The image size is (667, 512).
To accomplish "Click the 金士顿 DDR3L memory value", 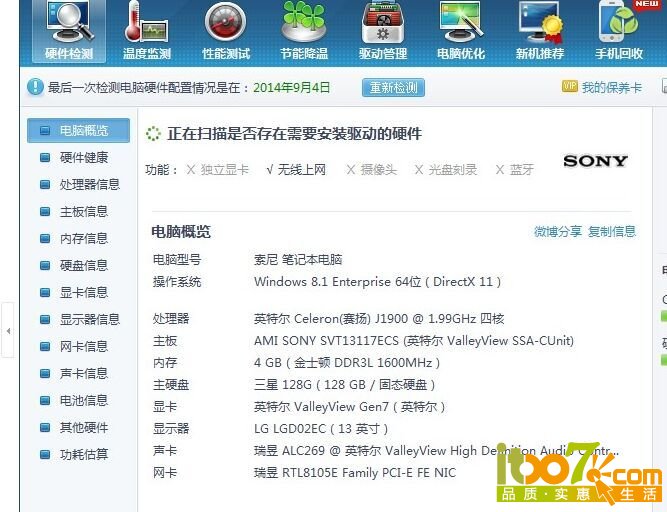I will tap(347, 363).
